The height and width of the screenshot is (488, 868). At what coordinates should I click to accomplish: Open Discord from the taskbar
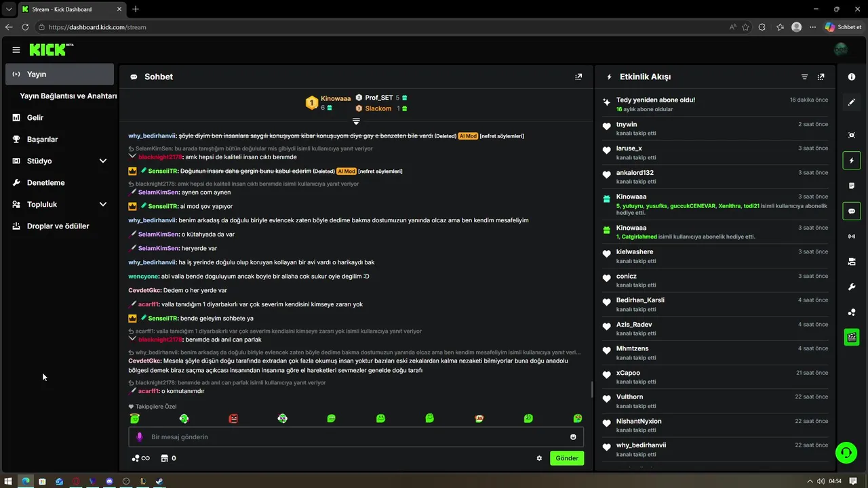tap(109, 481)
